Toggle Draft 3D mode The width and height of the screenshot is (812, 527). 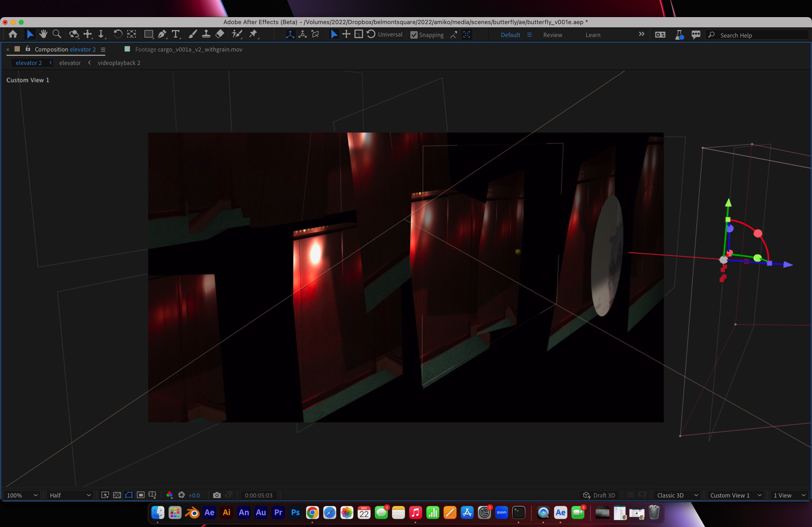(599, 495)
